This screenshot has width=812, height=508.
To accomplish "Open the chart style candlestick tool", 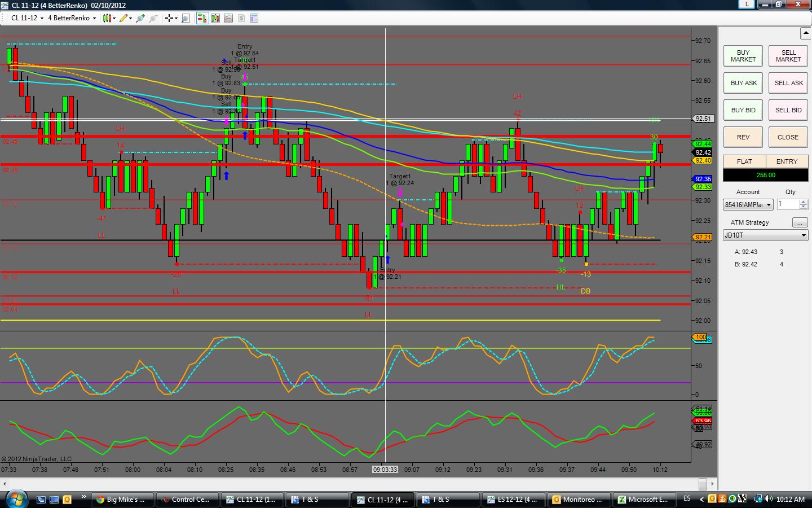I will [107, 18].
